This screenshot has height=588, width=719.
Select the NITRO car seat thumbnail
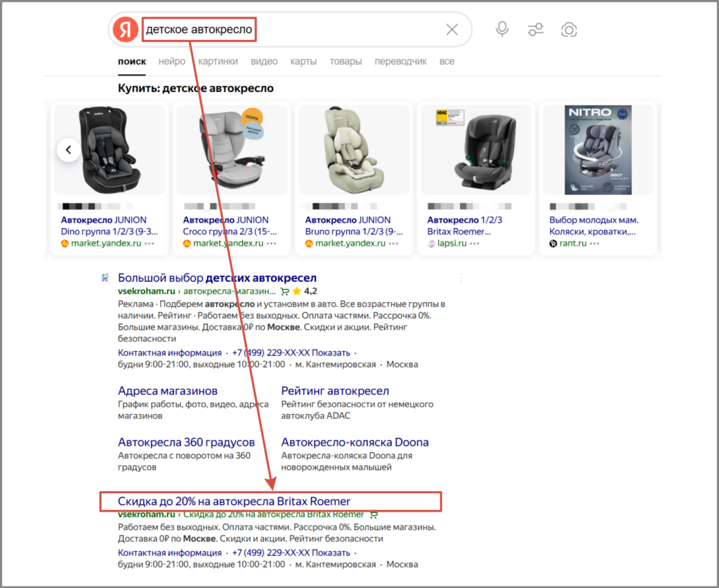598,149
